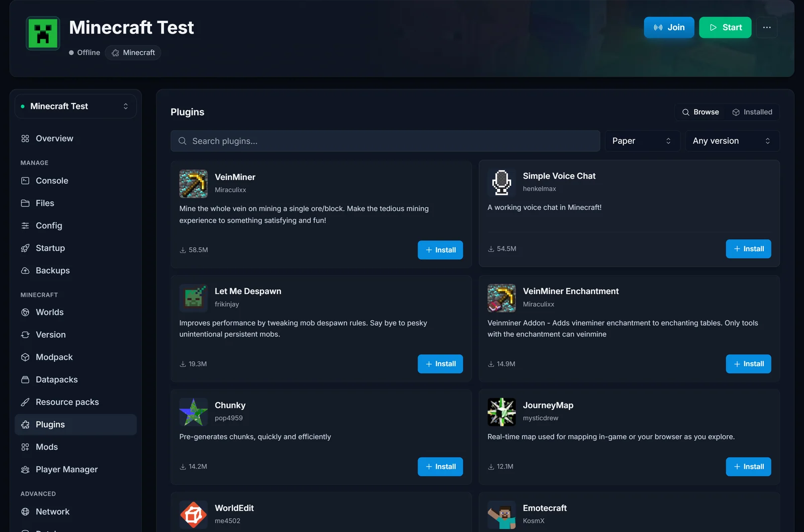This screenshot has height=532, width=804.
Task: Click the Minecraft creeper server avatar
Action: (x=43, y=34)
